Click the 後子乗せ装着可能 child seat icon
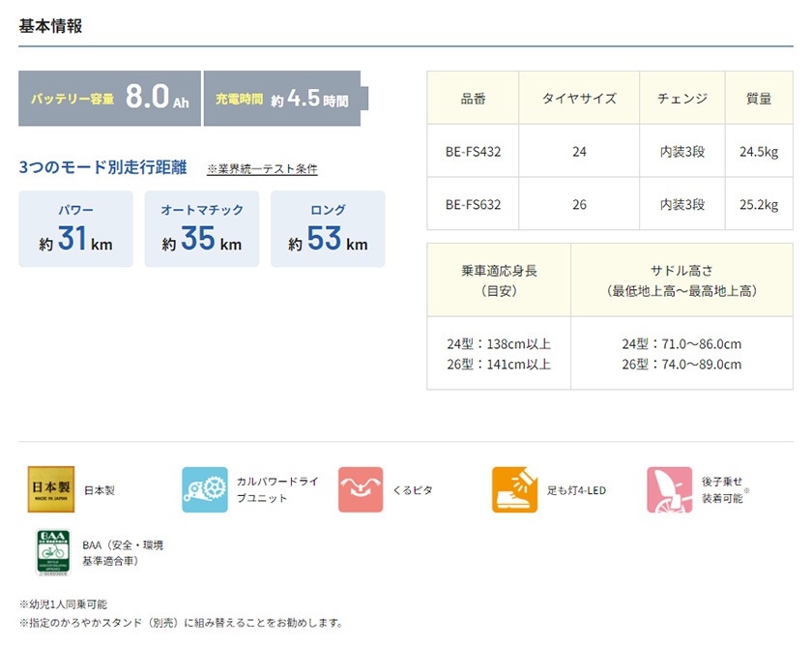Image resolution: width=812 pixels, height=646 pixels. (x=670, y=490)
